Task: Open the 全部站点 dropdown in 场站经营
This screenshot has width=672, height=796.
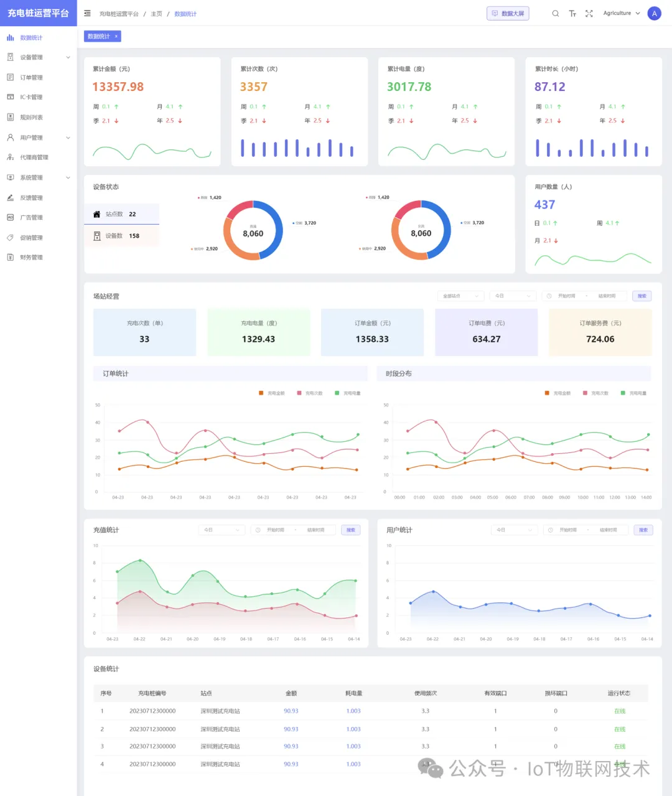Action: tap(460, 296)
